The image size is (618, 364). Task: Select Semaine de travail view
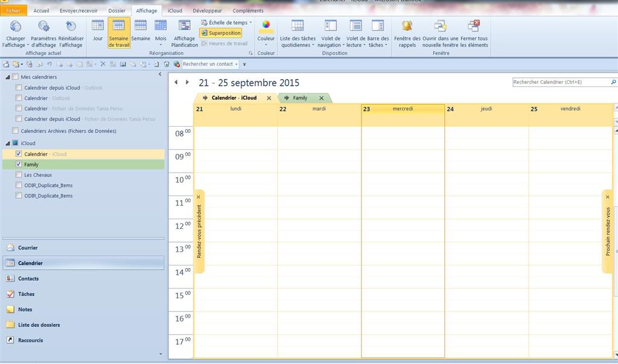[x=119, y=33]
